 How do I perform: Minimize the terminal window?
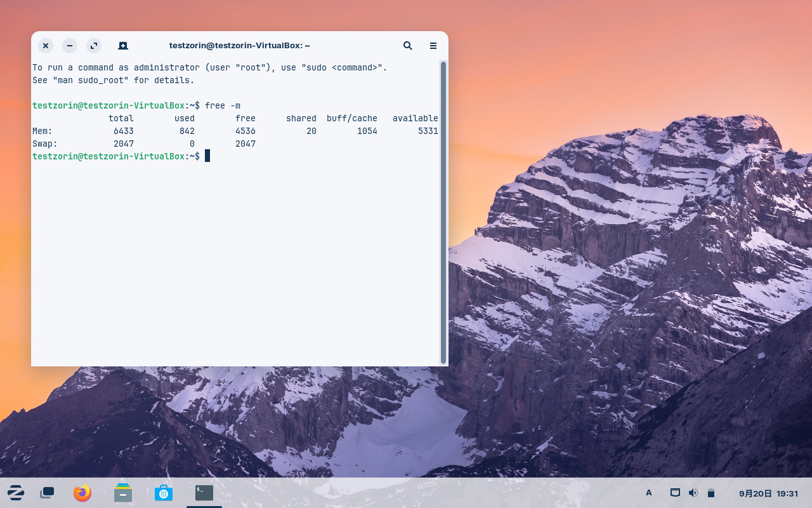(70, 46)
